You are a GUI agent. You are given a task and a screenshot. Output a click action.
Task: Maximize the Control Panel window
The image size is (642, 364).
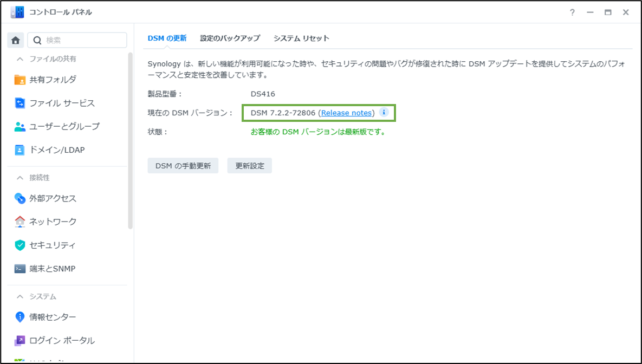click(x=608, y=12)
